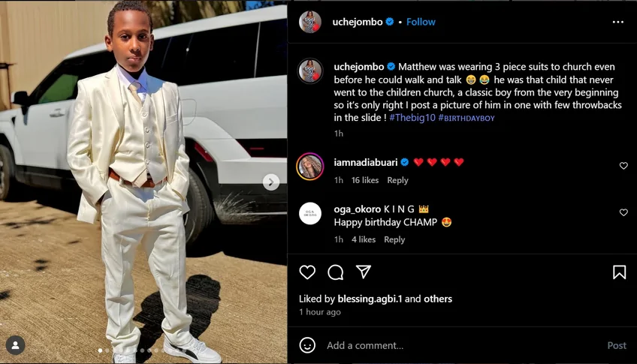Reply to iamnadiabuari's comment
This screenshot has width=637, height=364.
[x=397, y=180]
